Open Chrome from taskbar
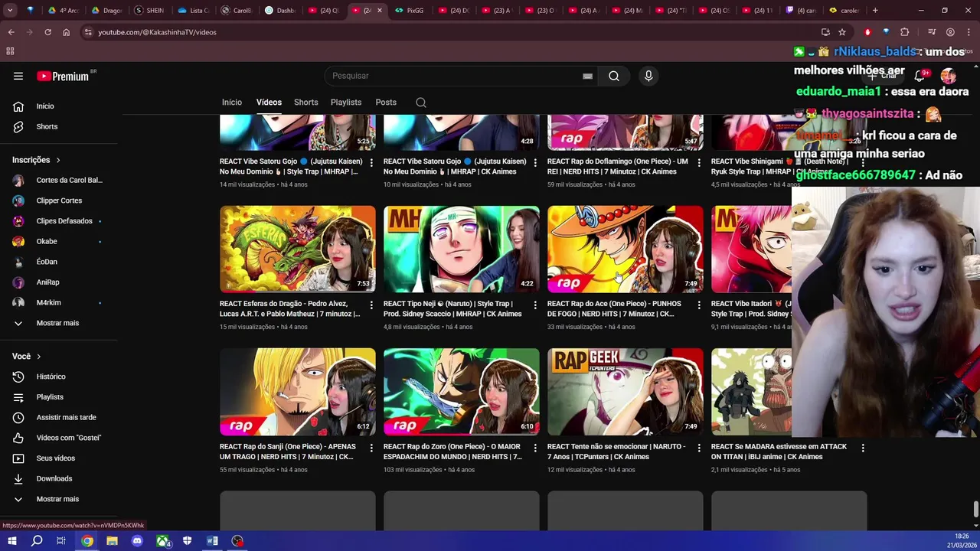The image size is (980, 551). pyautogui.click(x=87, y=541)
